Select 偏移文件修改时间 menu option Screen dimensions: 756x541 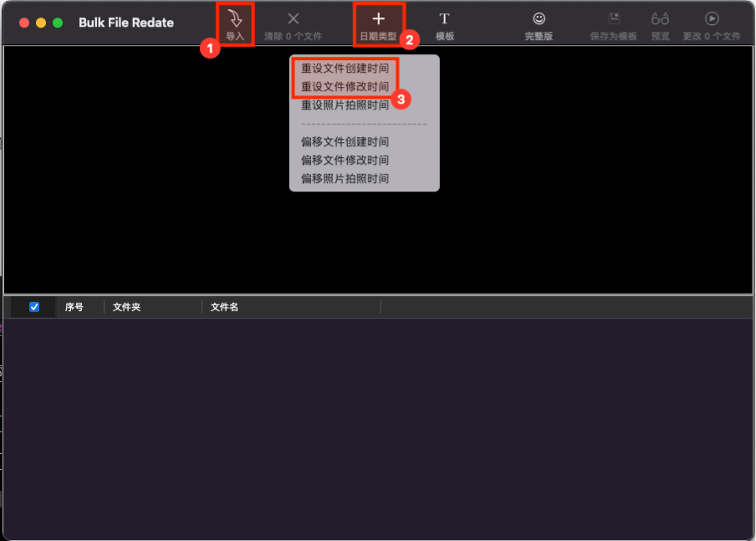345,160
